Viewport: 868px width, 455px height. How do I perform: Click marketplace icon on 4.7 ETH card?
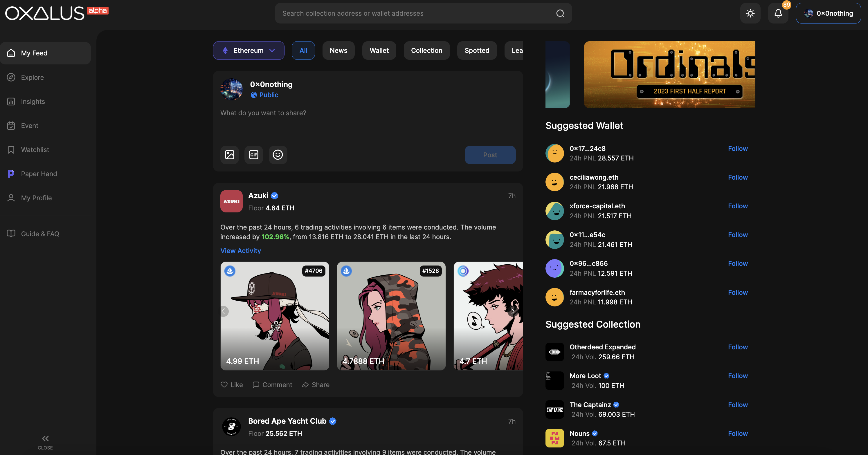point(463,271)
